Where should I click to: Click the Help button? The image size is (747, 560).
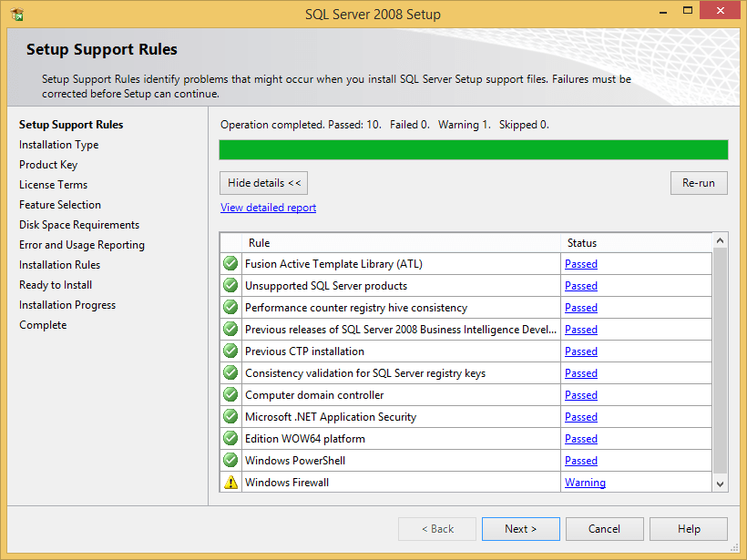point(689,529)
